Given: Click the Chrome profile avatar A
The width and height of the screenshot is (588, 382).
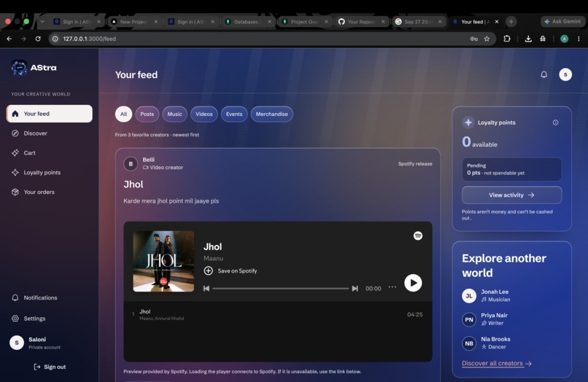Looking at the screenshot, I should 564,39.
